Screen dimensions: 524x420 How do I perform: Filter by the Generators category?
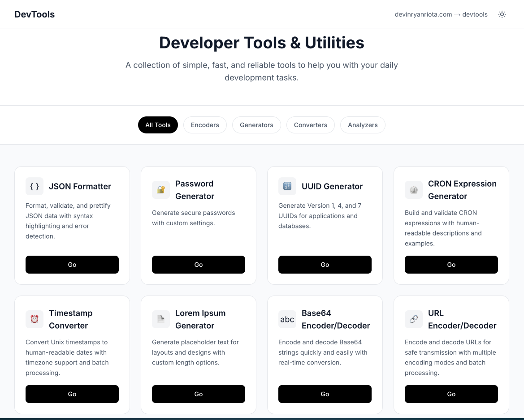(256, 125)
